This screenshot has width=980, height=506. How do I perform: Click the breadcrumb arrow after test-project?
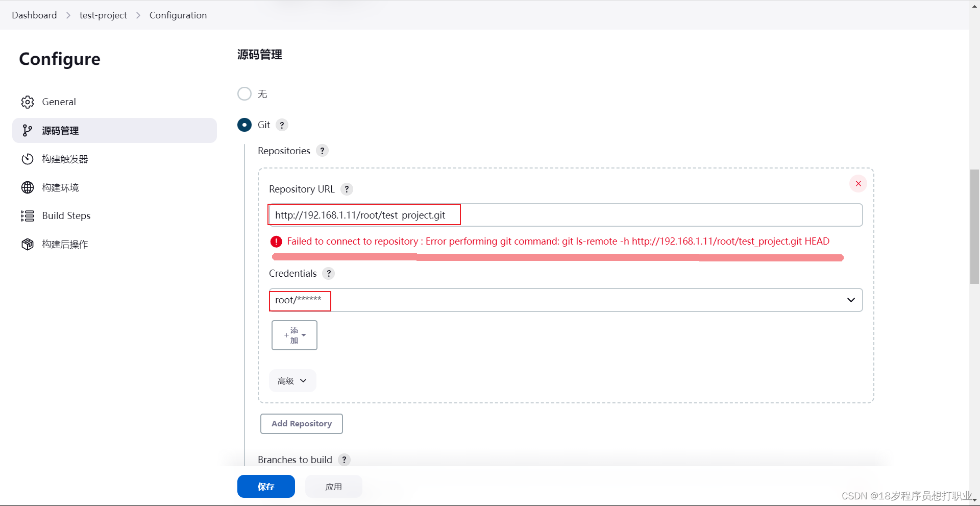point(138,15)
